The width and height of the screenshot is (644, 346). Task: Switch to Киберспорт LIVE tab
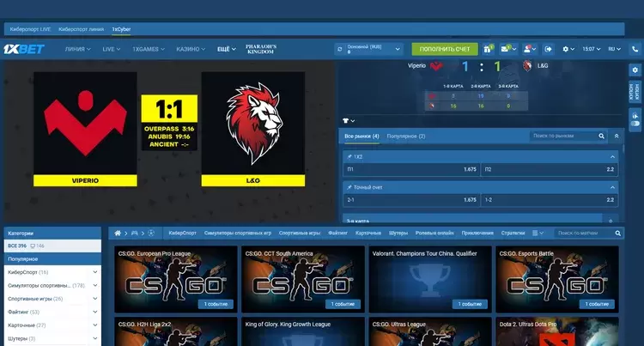(30, 29)
